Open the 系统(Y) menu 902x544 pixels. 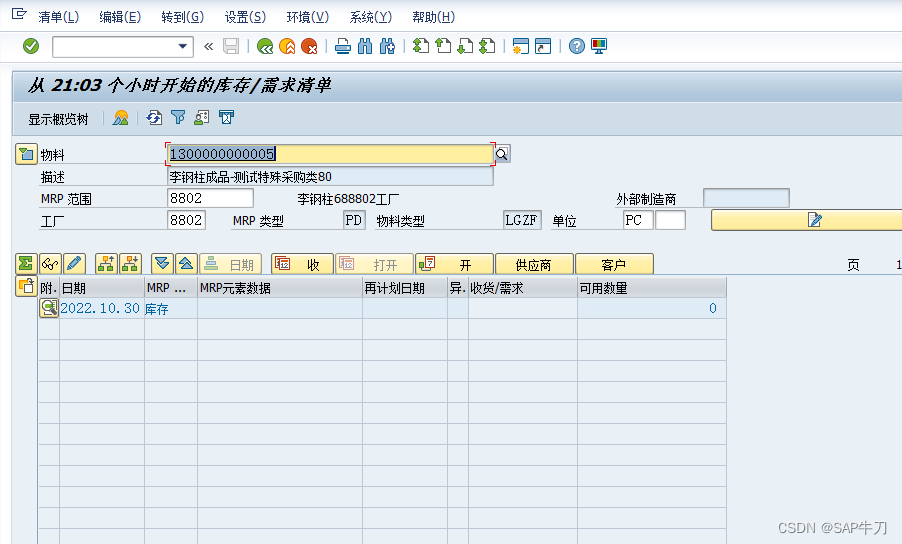[370, 17]
